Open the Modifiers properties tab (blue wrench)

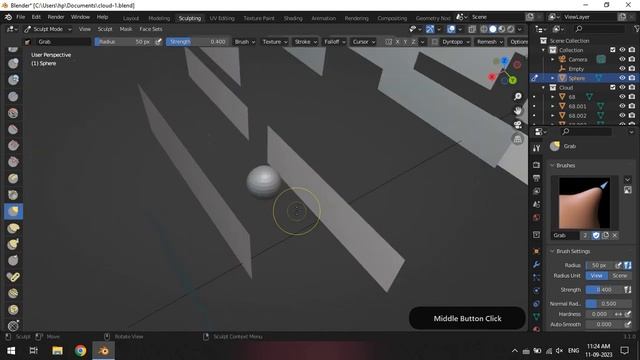tap(536, 264)
